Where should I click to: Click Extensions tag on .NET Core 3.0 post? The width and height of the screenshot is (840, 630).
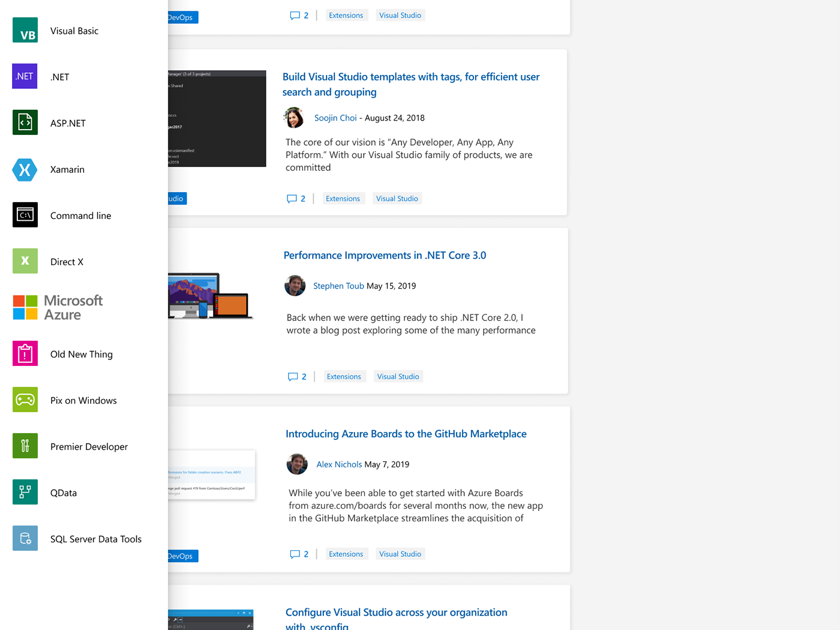(344, 376)
